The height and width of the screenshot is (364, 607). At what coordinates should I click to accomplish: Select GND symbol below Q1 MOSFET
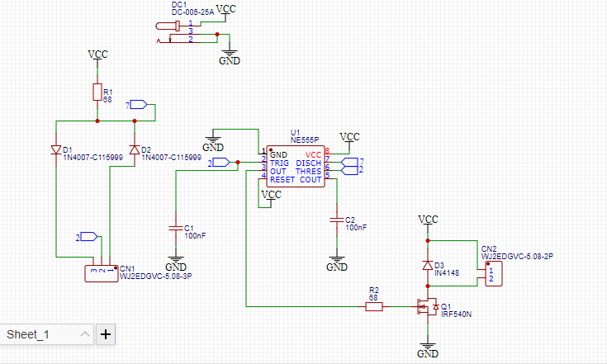coord(428,350)
